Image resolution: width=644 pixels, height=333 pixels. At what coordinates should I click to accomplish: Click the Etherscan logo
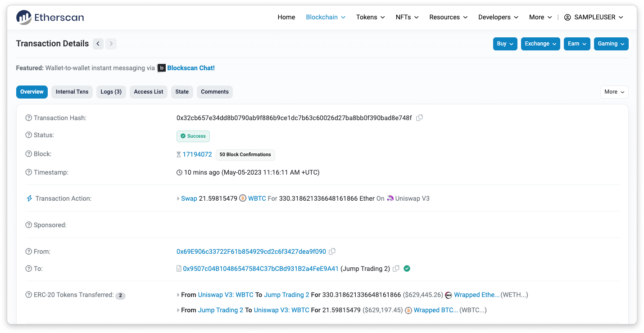[x=50, y=18]
